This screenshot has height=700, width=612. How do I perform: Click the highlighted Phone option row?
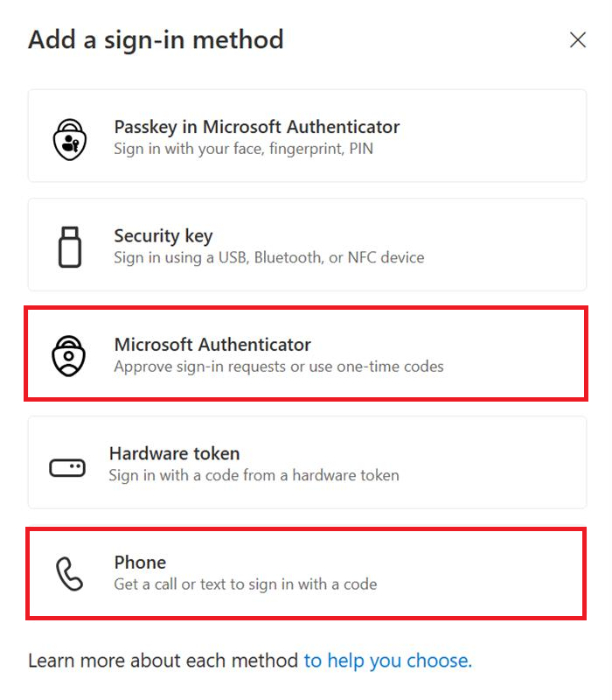306,571
